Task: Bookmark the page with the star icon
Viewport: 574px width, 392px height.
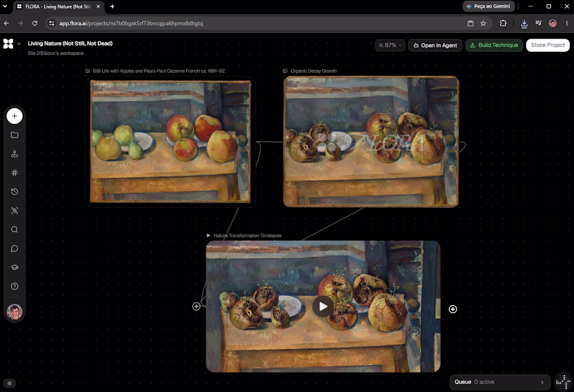Action: (483, 23)
